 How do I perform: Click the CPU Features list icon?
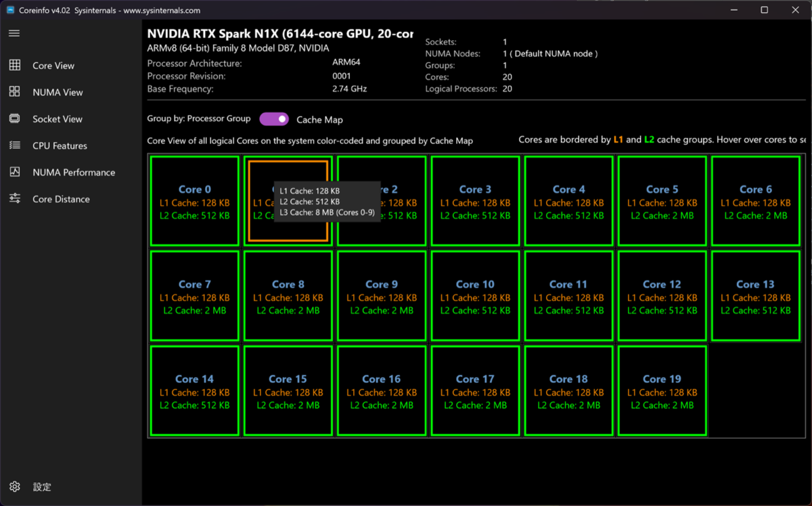(14, 145)
